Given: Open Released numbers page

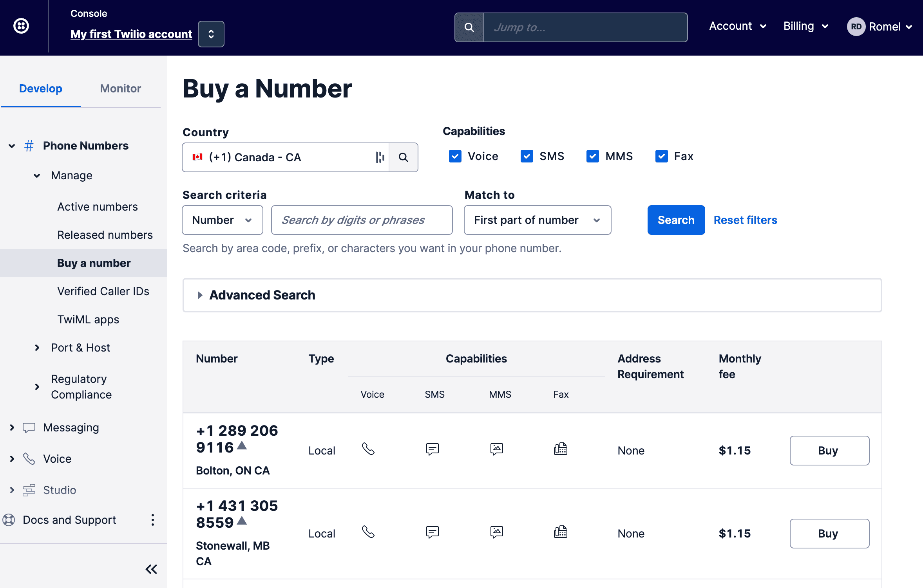Looking at the screenshot, I should coord(105,235).
